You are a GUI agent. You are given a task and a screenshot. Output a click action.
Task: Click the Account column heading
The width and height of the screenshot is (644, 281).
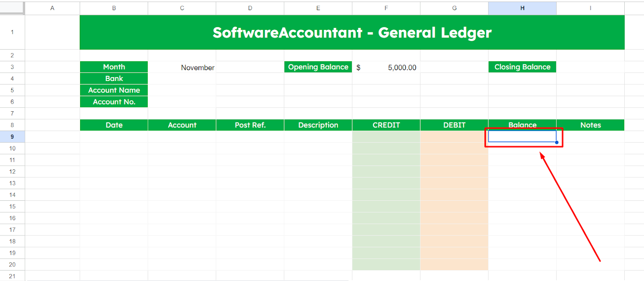[182, 125]
